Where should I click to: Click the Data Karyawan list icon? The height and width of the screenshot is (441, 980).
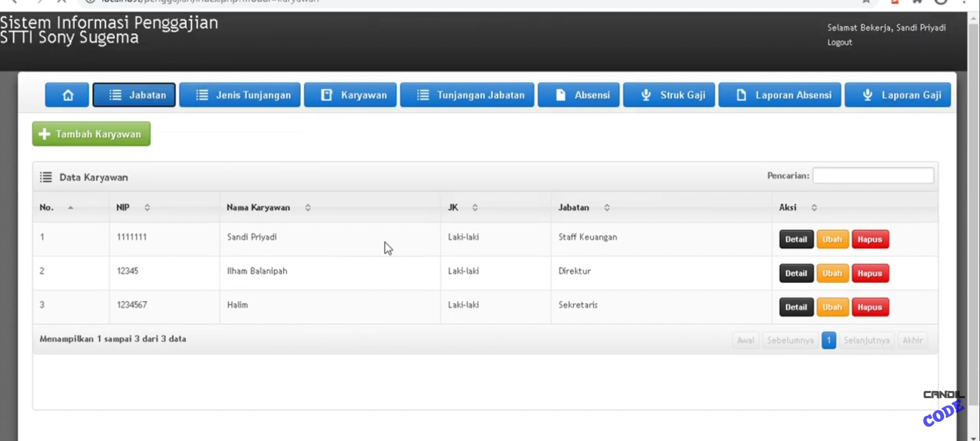[x=45, y=176]
